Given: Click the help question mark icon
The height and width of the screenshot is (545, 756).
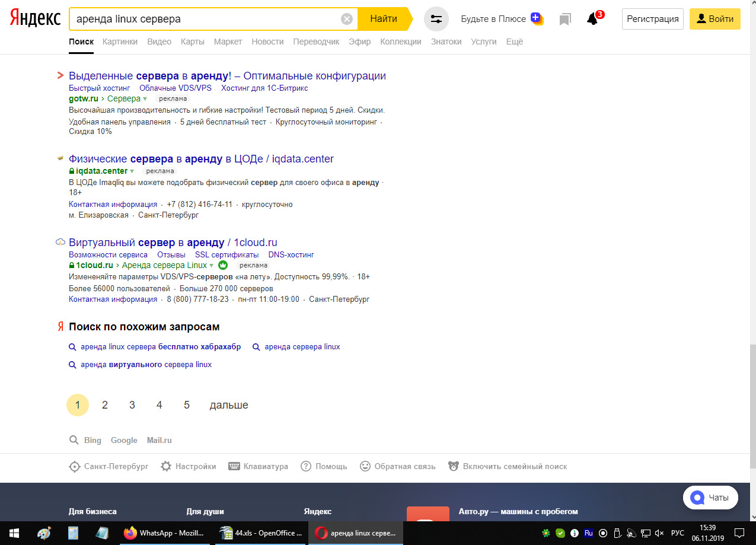Looking at the screenshot, I should tap(306, 466).
